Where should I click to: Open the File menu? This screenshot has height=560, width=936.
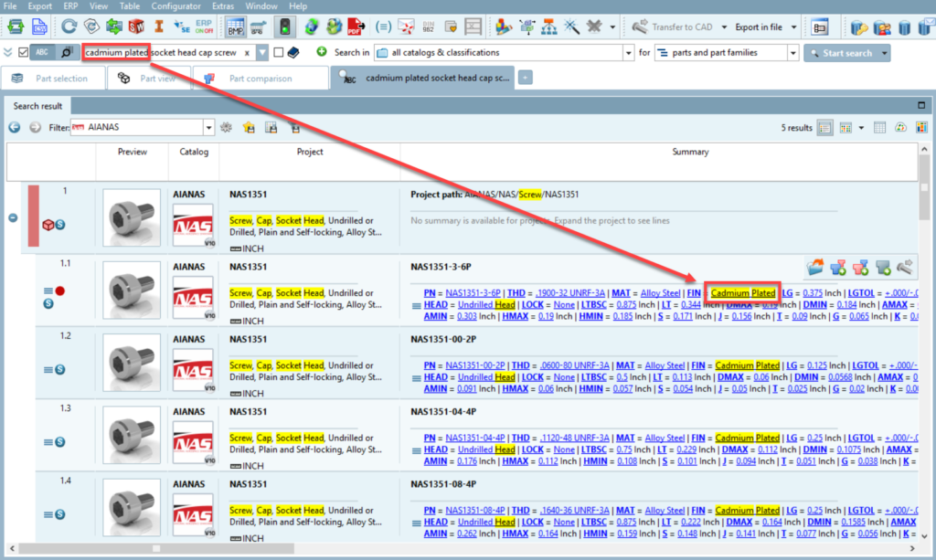click(10, 6)
